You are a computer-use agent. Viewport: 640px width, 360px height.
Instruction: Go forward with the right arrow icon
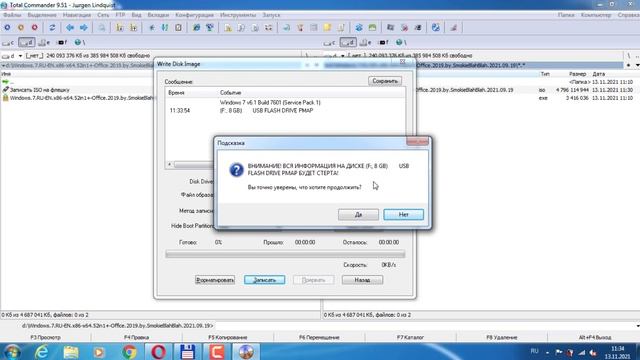pos(84,27)
